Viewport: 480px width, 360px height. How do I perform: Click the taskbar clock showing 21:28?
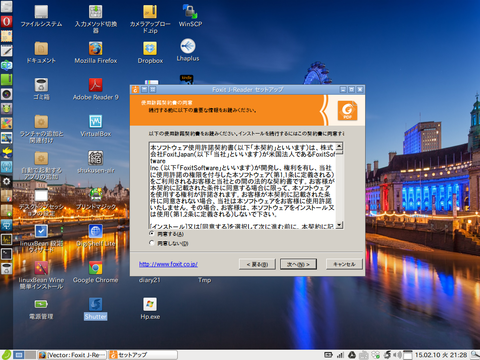pyautogui.click(x=441, y=355)
